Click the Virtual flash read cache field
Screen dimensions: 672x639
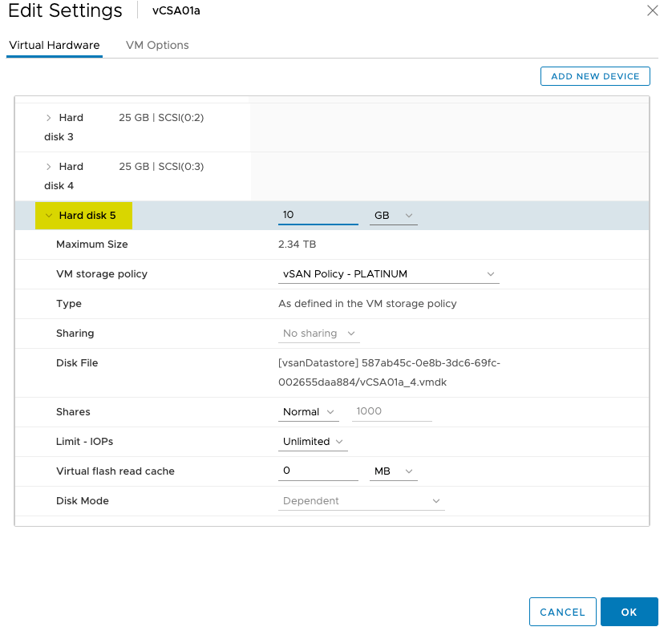click(318, 471)
